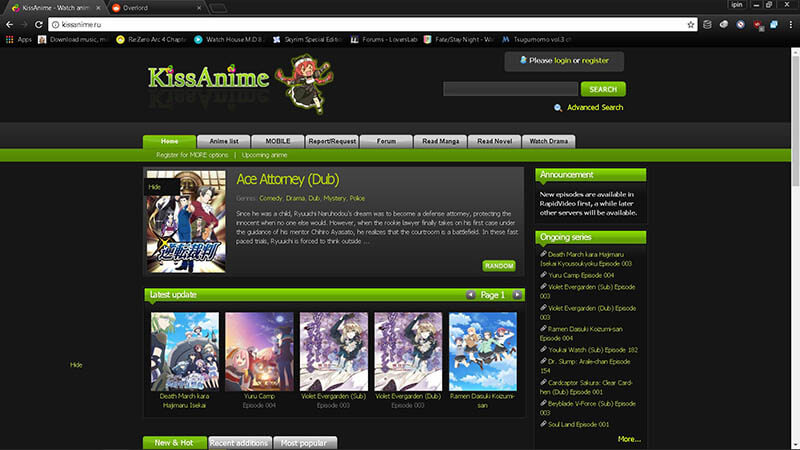Screen dimensions: 800x450
Task: Open the ReZero Arc 4 bookmark
Action: pos(151,39)
